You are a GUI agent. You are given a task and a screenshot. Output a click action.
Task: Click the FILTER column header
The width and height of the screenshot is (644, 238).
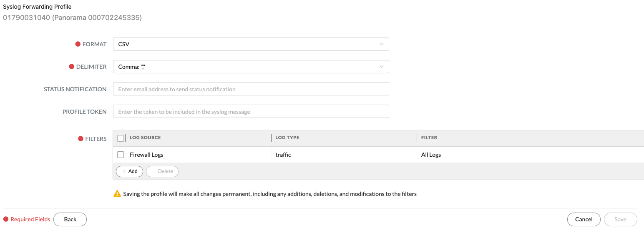429,138
